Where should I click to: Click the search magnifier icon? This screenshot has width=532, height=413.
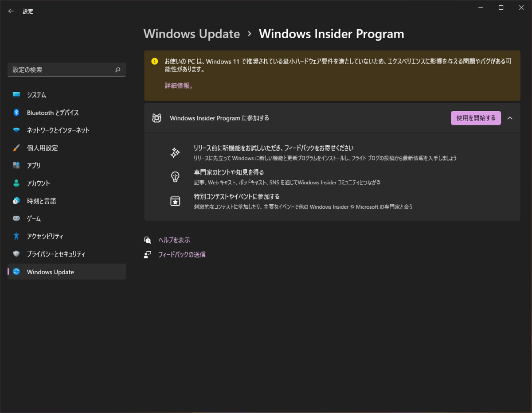click(x=117, y=70)
